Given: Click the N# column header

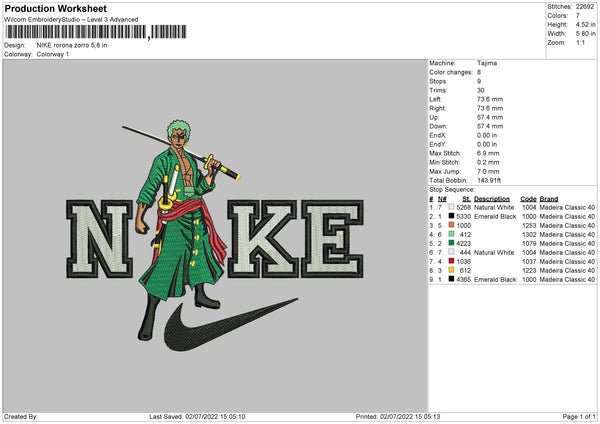Looking at the screenshot, I should point(442,199).
